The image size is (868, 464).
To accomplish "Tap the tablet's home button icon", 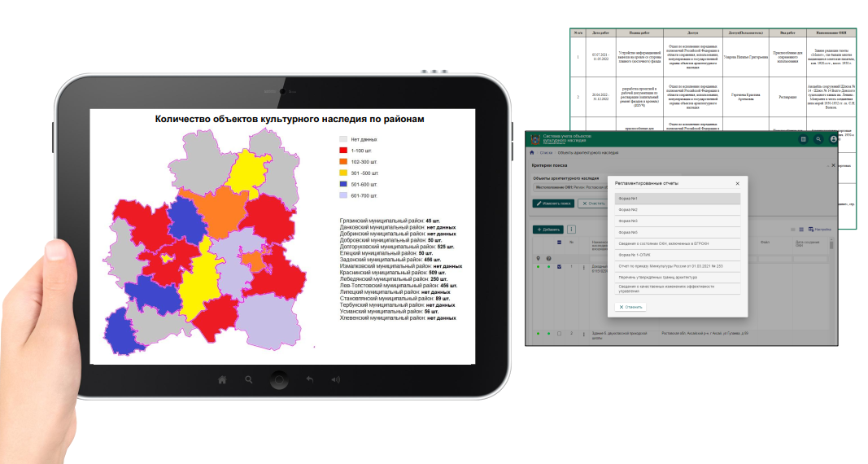I will (220, 379).
